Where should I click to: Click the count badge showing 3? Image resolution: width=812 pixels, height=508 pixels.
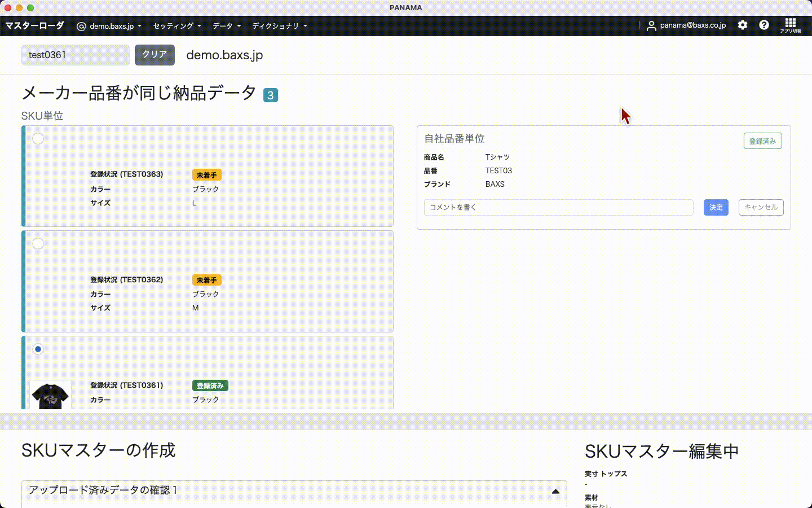point(270,95)
